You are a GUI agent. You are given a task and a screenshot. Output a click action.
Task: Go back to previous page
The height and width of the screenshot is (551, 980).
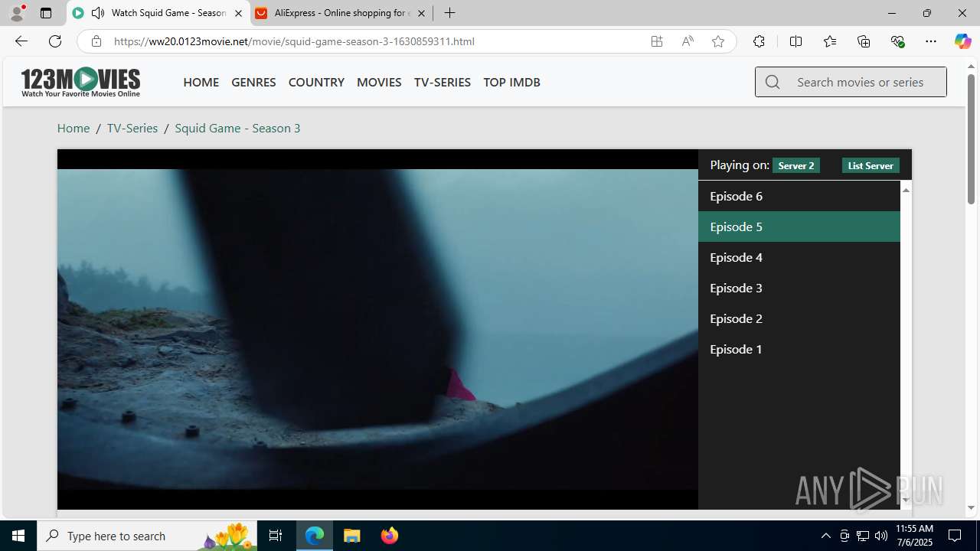[21, 41]
